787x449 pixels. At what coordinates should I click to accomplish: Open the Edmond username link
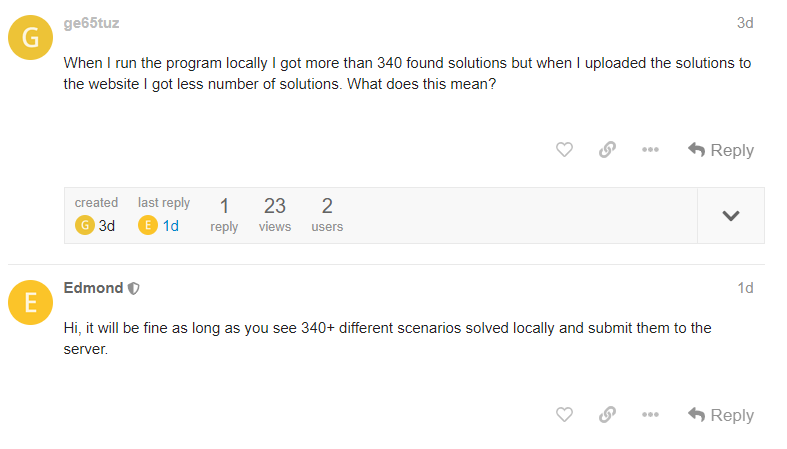[x=94, y=288]
